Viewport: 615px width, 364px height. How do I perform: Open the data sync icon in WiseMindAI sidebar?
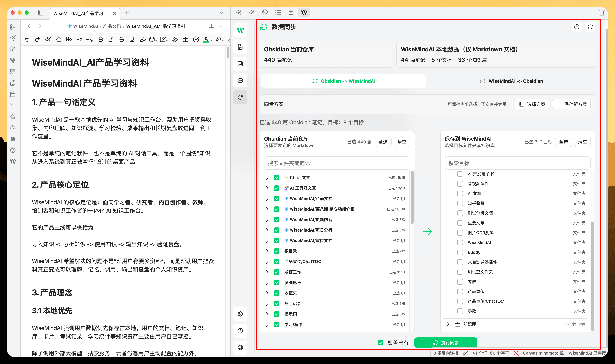(240, 97)
